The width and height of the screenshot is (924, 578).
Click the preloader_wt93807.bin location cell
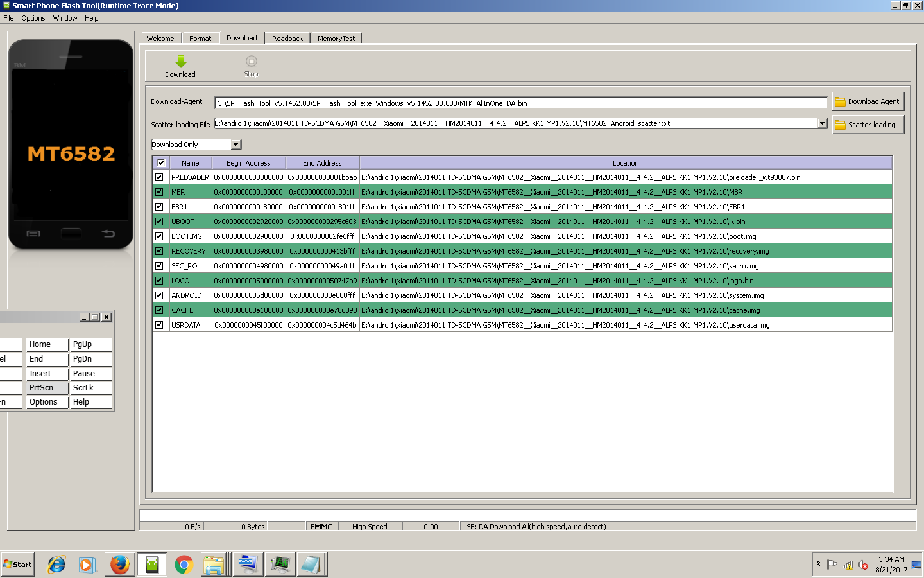(626, 177)
